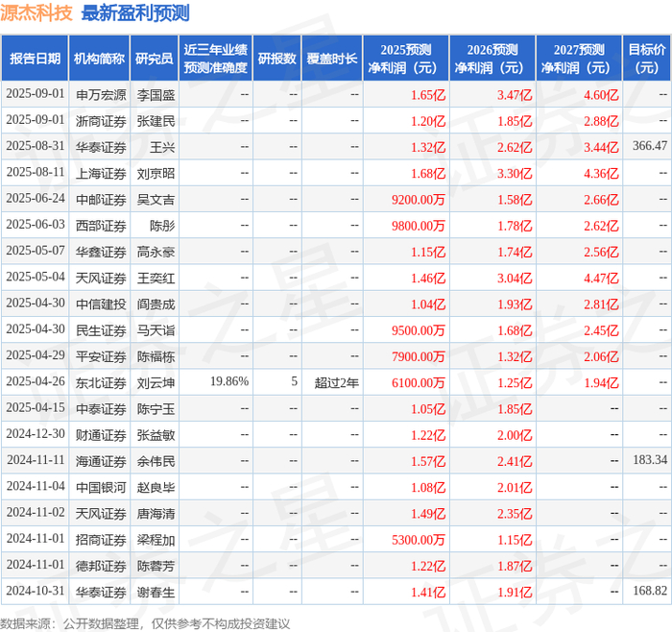Viewport: 672px width, 632px height.
Task: Click the 19.86% accuracy value
Action: (229, 381)
